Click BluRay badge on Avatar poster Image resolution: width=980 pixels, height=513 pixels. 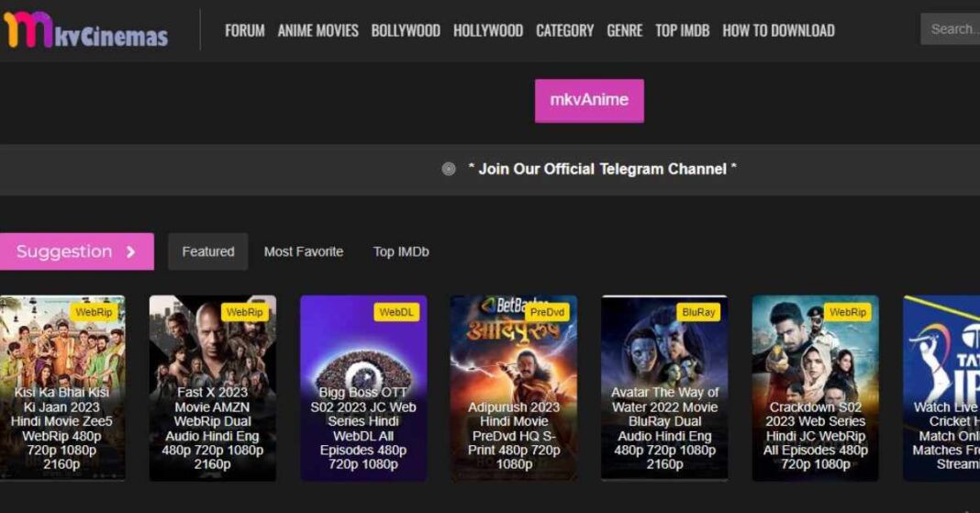(x=698, y=312)
